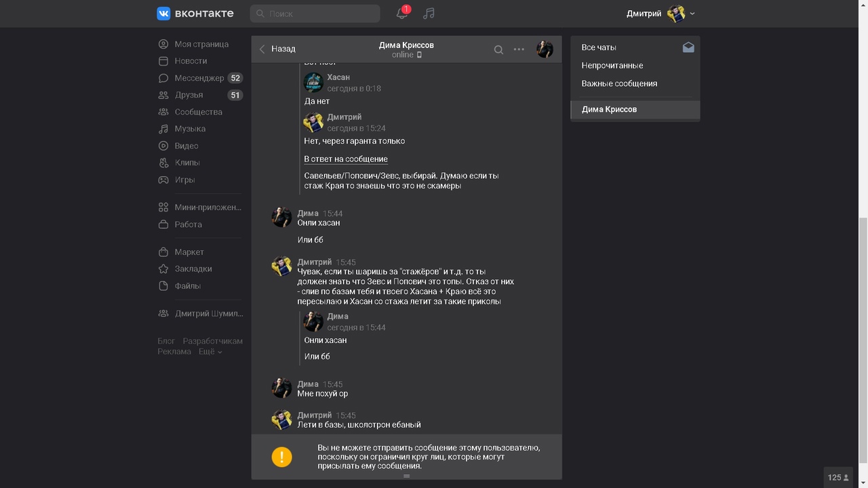The image size is (868, 488).
Task: Open Messenger from the left sidebar
Action: 199,78
